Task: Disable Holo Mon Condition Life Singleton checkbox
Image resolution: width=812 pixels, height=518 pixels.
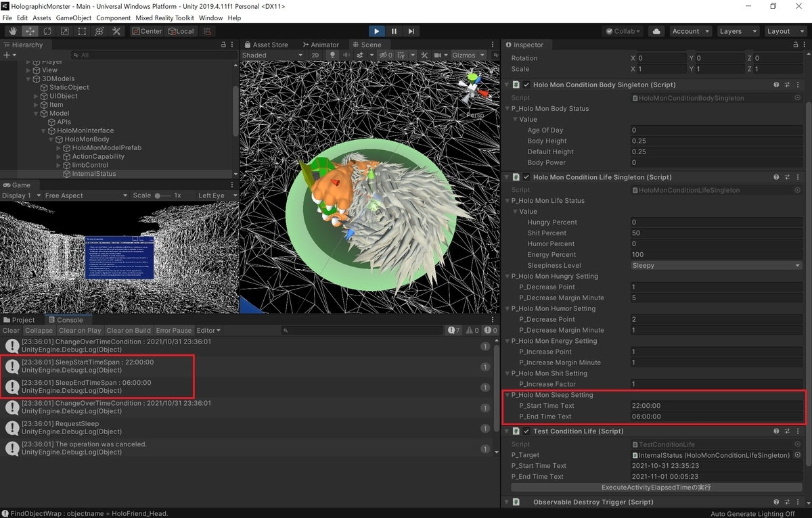Action: (x=526, y=177)
